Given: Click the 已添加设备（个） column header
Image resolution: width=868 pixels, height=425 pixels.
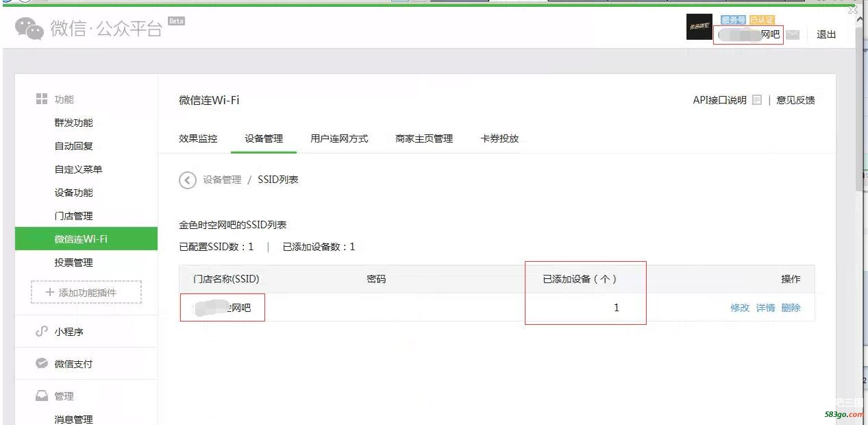Looking at the screenshot, I should click(x=580, y=279).
